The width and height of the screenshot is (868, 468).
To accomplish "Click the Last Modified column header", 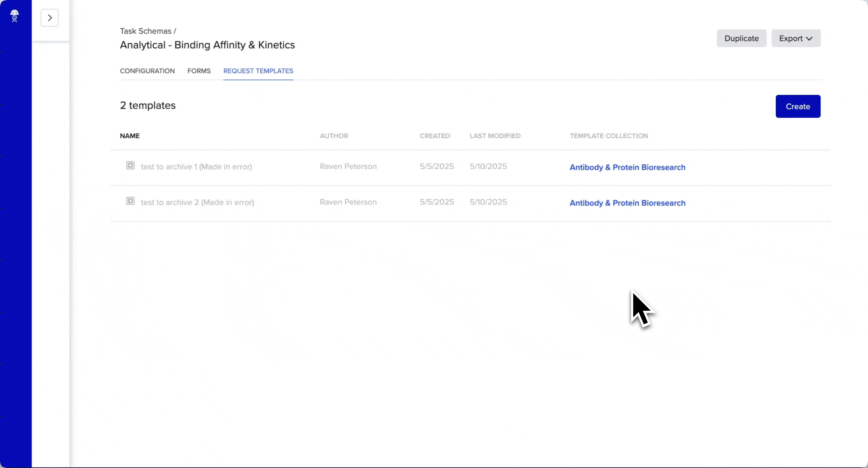I will [495, 136].
